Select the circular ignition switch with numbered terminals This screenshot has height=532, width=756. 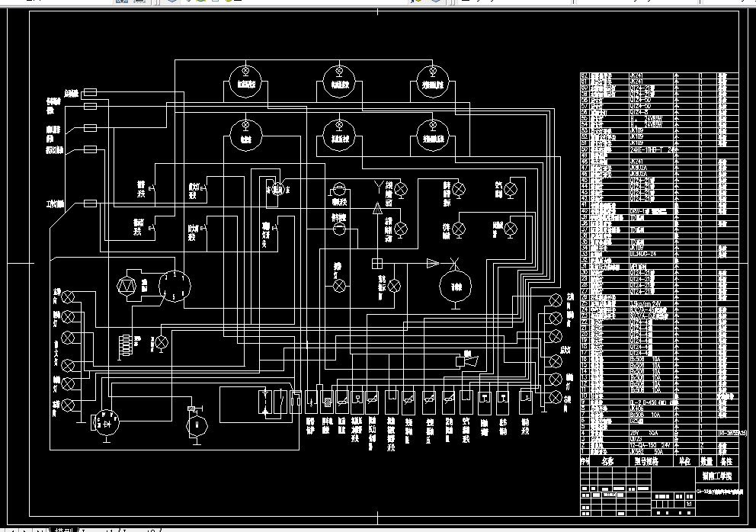pos(174,286)
